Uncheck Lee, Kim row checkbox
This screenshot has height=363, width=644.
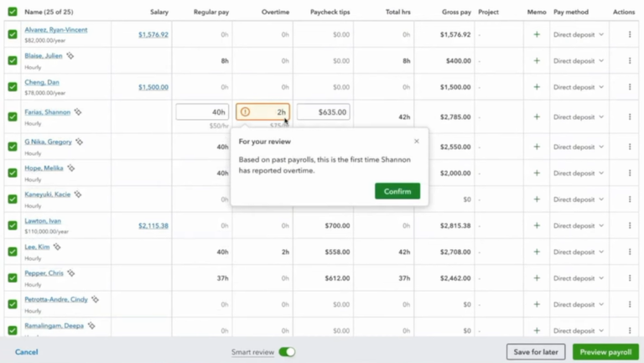tap(13, 252)
